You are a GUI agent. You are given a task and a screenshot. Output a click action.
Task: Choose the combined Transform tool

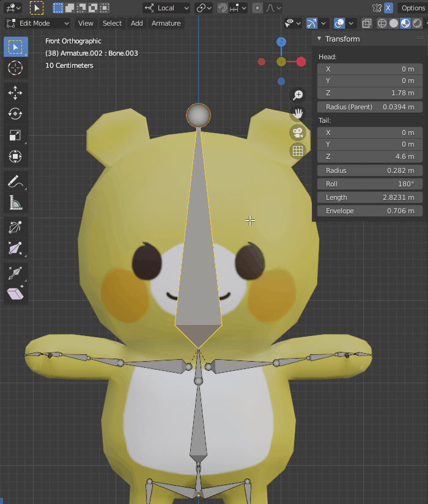coord(15,156)
